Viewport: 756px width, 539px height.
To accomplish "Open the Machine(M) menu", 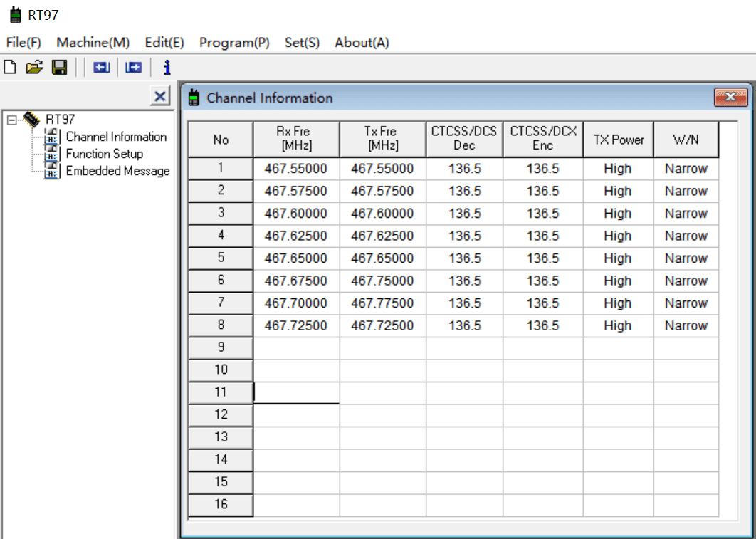I will [x=93, y=43].
